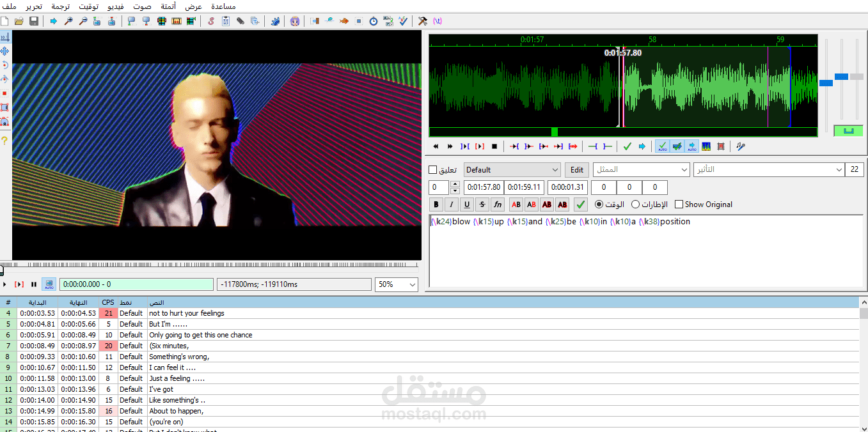Open the Styles Manager (pink S icon)
868x432 pixels.
point(211,21)
